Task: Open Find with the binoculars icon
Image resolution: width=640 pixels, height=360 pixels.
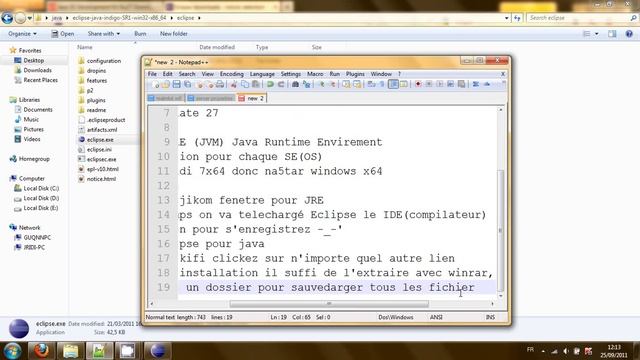Action: coord(296,84)
